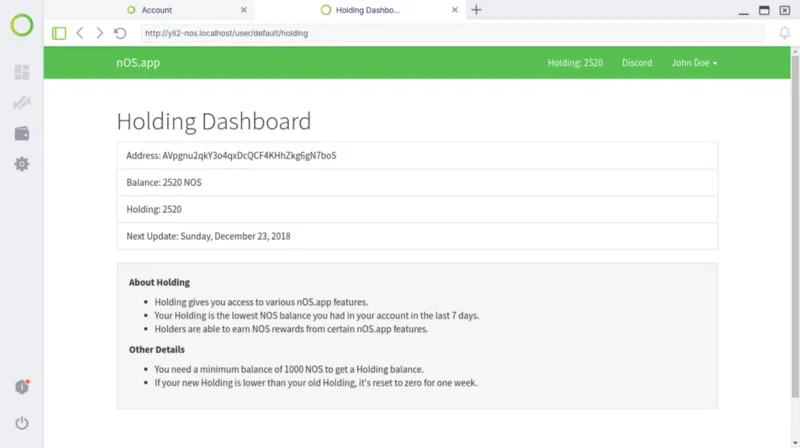Go forward with the right arrow
The image size is (800, 448).
click(99, 33)
